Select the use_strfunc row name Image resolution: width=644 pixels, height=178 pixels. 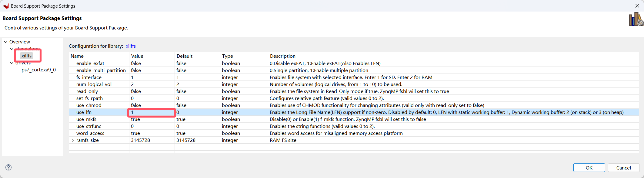tap(89, 126)
